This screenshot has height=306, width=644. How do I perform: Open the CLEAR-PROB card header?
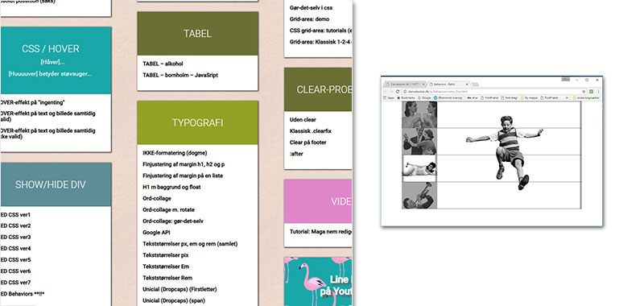(x=318, y=89)
